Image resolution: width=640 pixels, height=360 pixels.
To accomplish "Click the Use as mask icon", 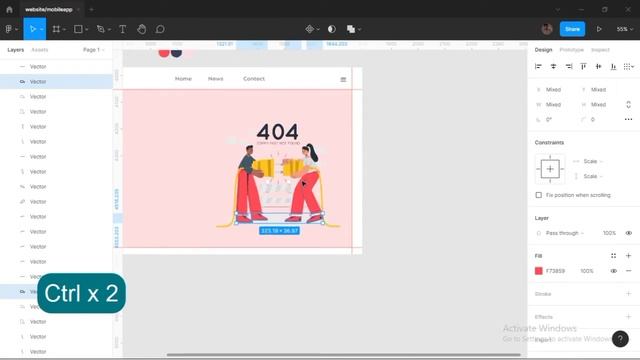I will 332,29.
